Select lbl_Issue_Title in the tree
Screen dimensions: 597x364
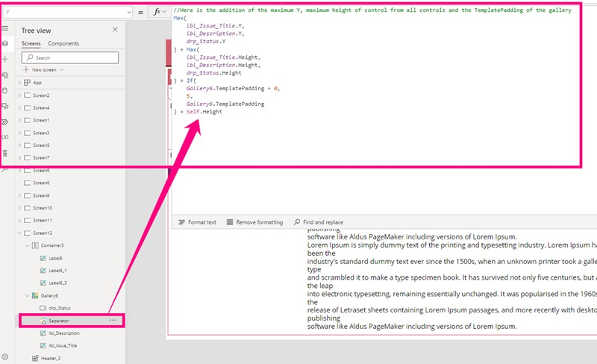pos(63,345)
